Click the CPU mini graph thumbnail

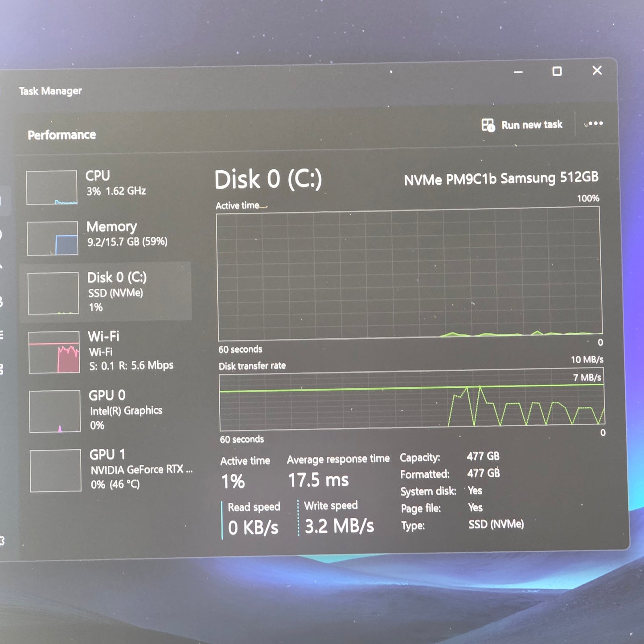[x=51, y=188]
